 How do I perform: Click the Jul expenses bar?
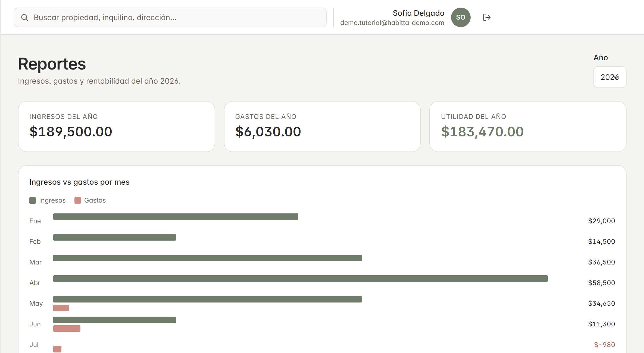pyautogui.click(x=57, y=349)
